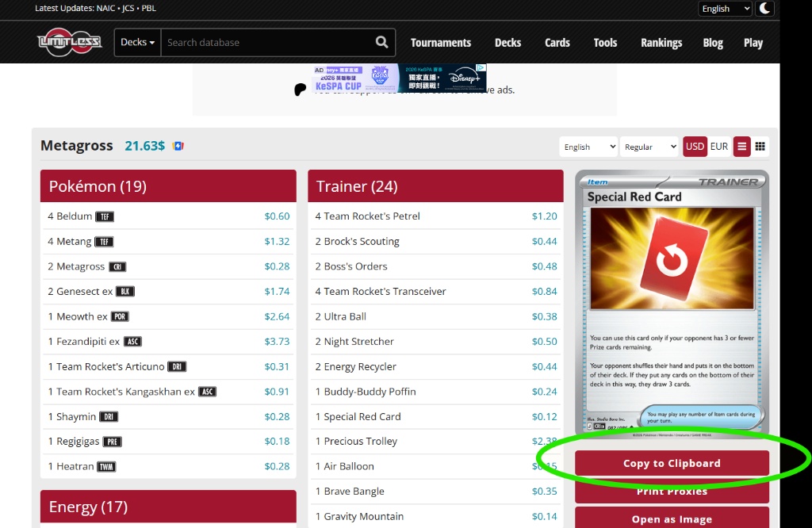
Task: Open Cards in the nav bar
Action: pyautogui.click(x=557, y=43)
